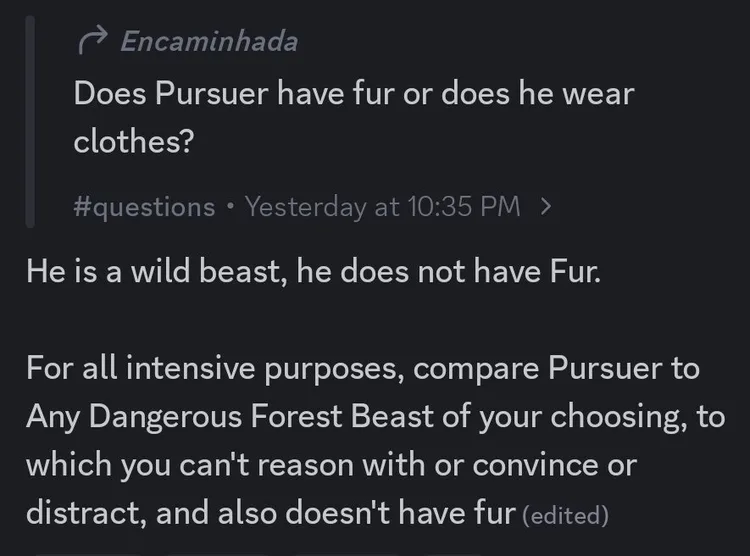Toggle the third reaction pill below the message

(x=347, y=554)
